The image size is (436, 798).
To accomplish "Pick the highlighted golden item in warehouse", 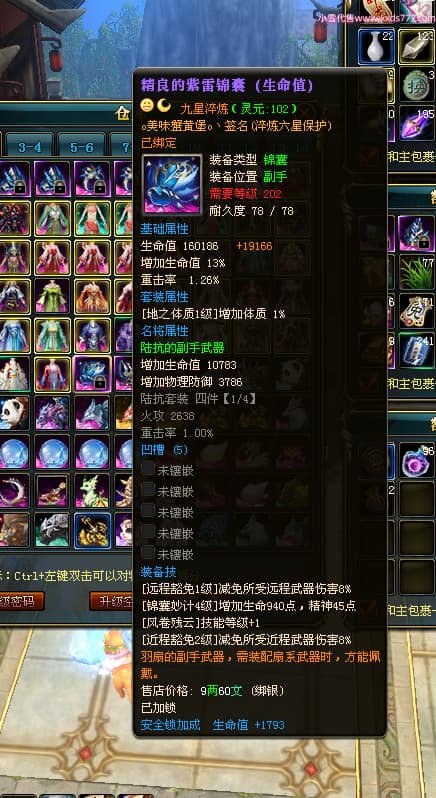I will pyautogui.click(x=93, y=530).
